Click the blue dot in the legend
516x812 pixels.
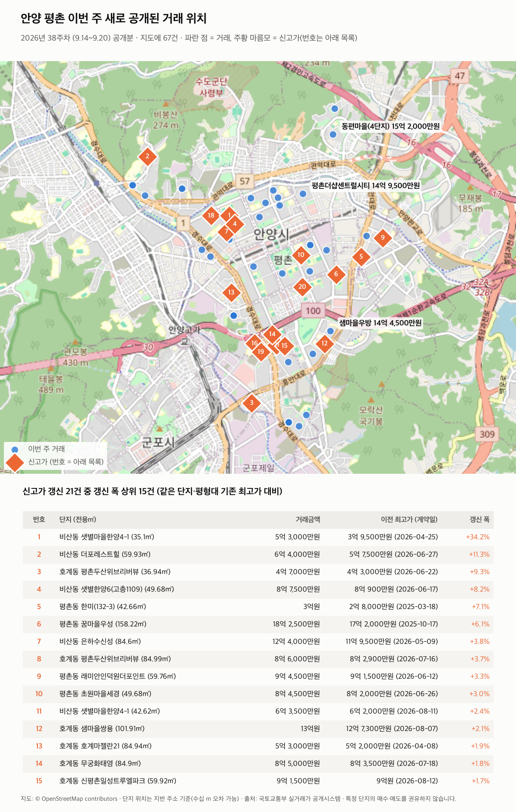point(15,449)
